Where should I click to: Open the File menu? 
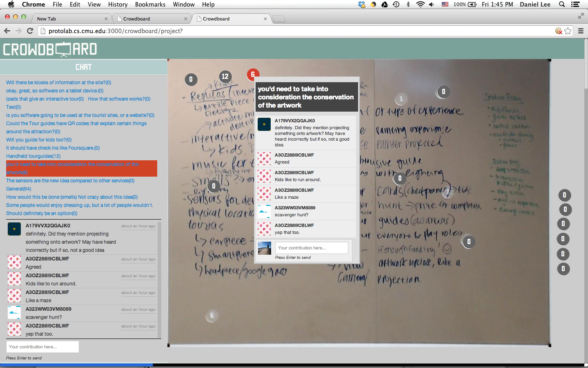58,4
